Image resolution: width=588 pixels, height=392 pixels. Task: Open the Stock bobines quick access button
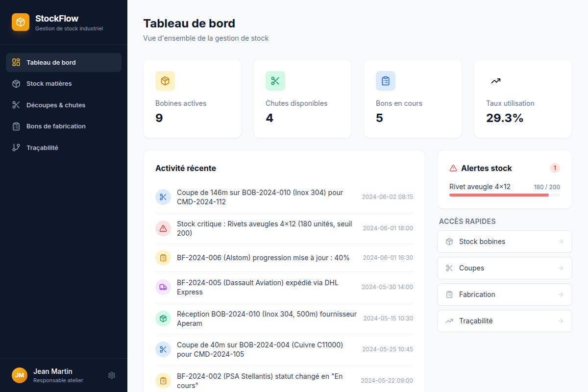click(505, 242)
